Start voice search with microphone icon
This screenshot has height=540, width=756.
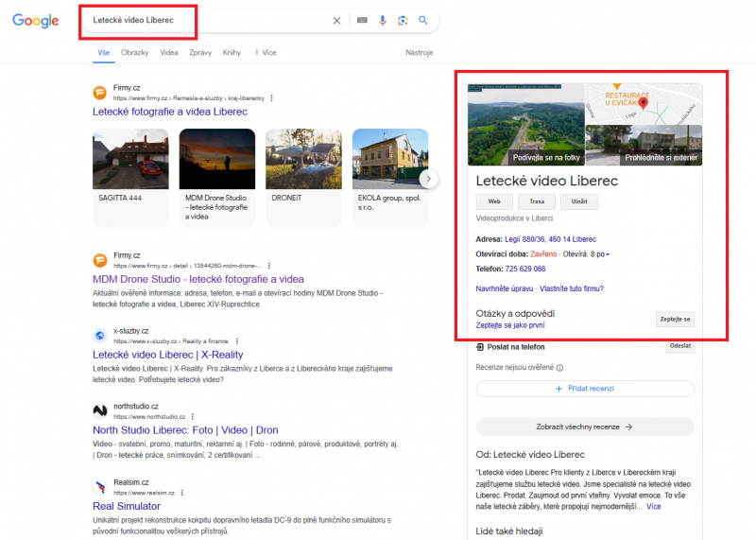point(383,20)
